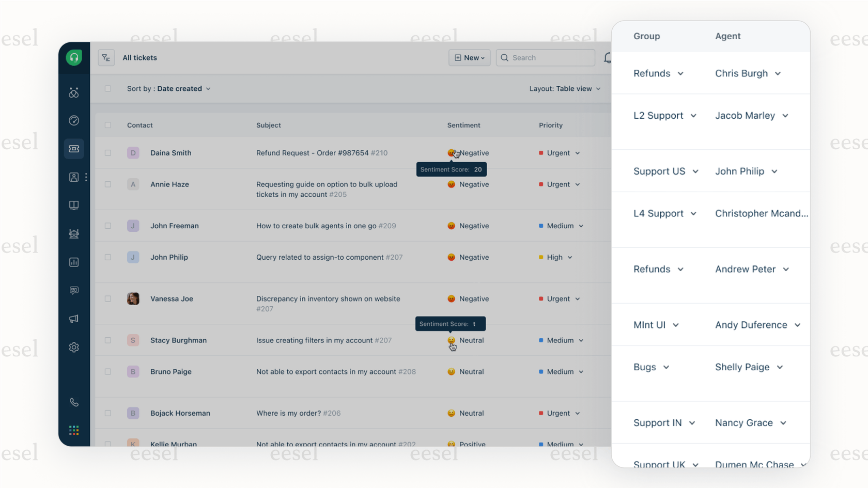Screen dimensions: 868x488
Task: Open the knowledge base book icon
Action: point(74,206)
